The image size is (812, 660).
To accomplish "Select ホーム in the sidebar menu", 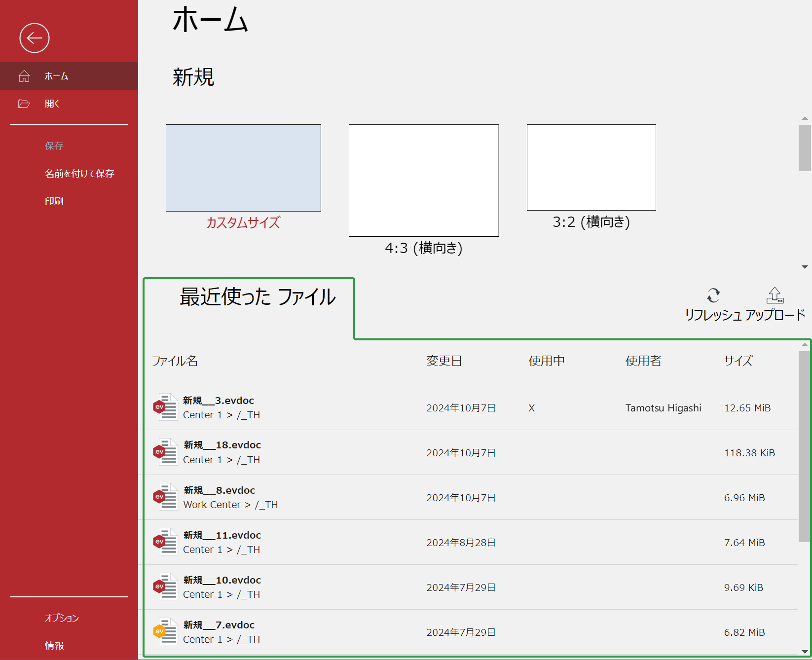I will click(69, 76).
